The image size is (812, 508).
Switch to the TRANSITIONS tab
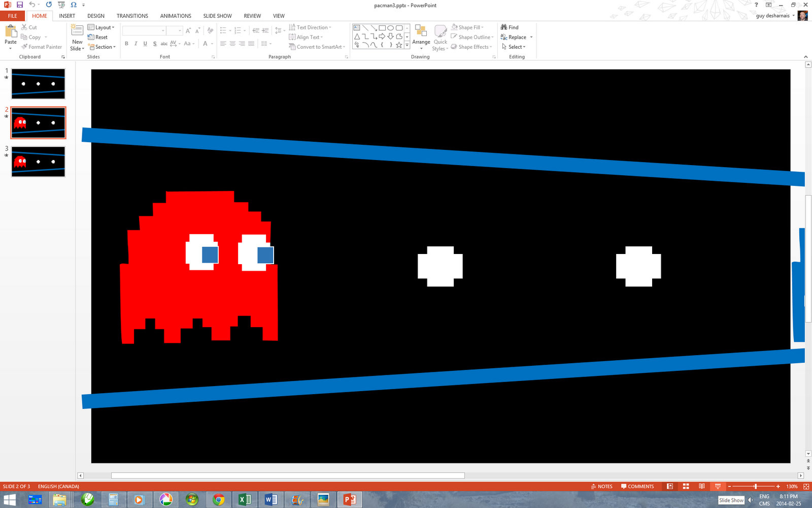pos(132,16)
